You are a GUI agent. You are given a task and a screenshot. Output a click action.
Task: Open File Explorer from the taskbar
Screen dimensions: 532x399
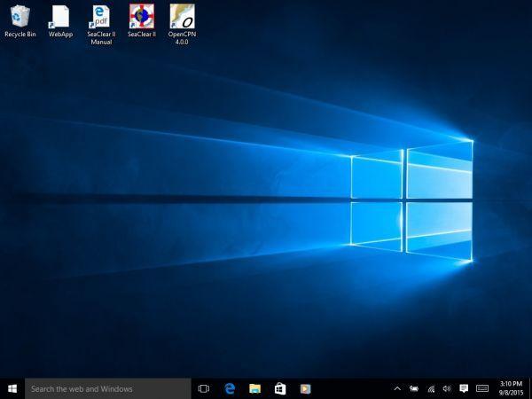coord(254,388)
